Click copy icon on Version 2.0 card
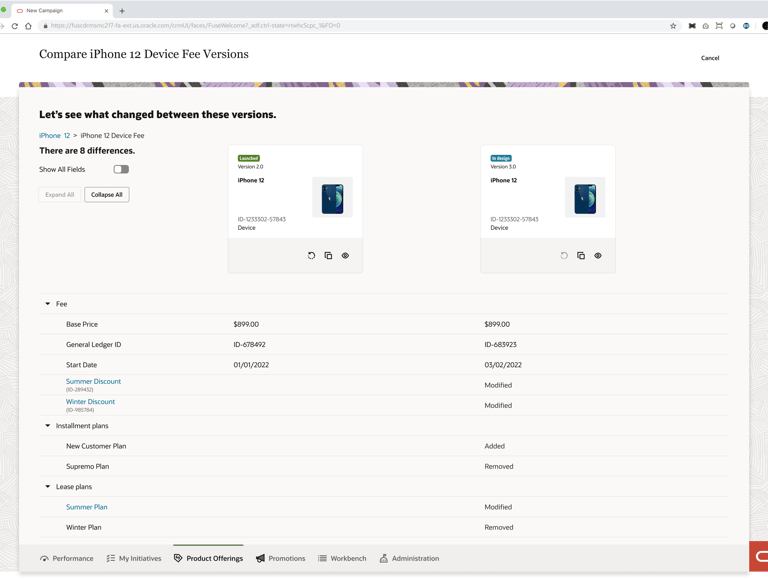 tap(328, 256)
